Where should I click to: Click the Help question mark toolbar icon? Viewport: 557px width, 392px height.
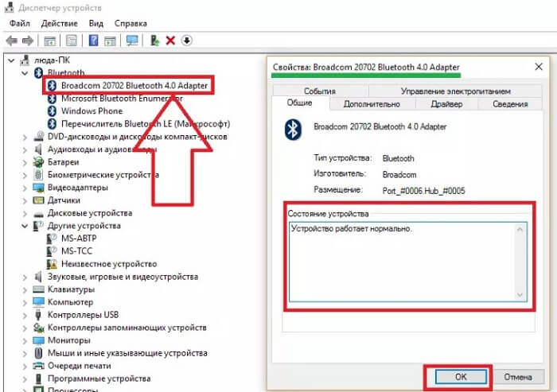pos(94,40)
